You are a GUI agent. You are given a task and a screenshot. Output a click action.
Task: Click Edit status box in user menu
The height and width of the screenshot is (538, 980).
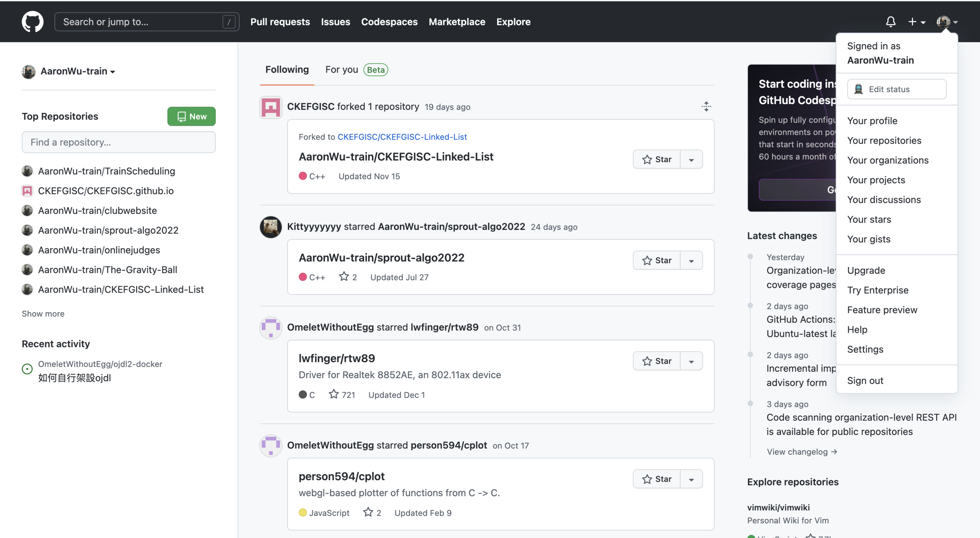pyautogui.click(x=897, y=89)
